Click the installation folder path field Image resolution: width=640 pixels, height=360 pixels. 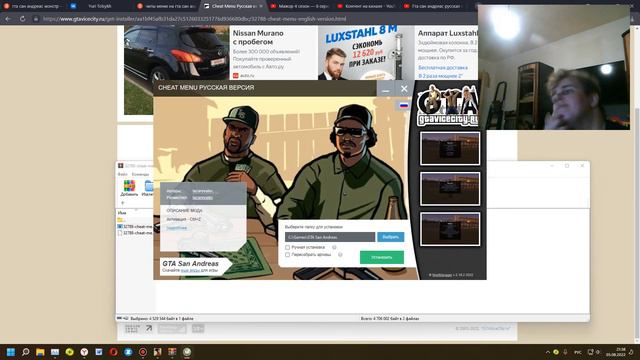click(x=330, y=237)
